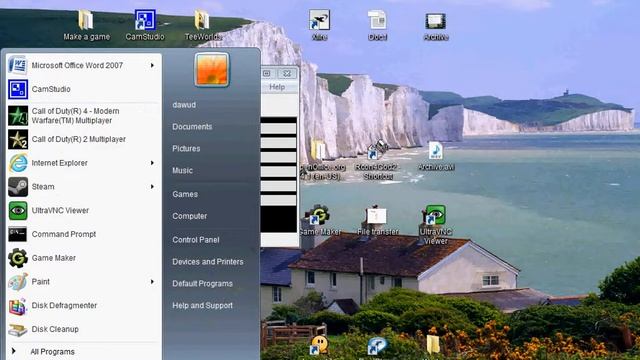The image size is (640, 360).
Task: Open the dawud user folder link
Action: tap(184, 105)
